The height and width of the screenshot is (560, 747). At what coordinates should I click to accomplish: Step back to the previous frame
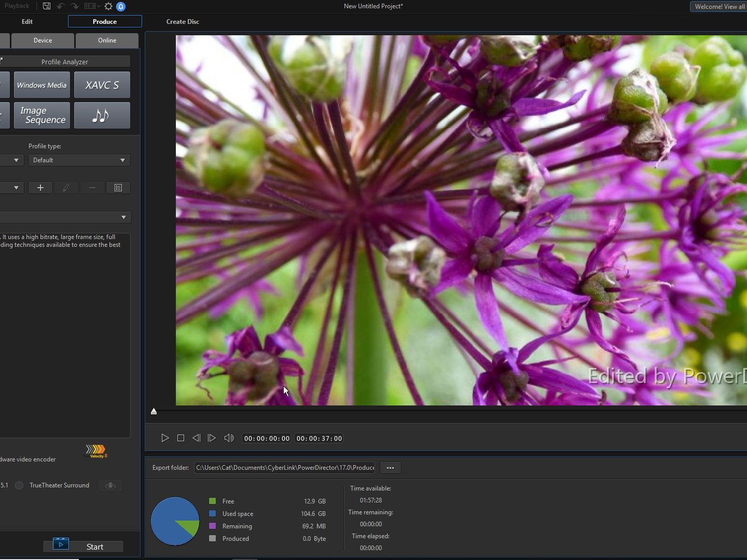[x=196, y=438]
